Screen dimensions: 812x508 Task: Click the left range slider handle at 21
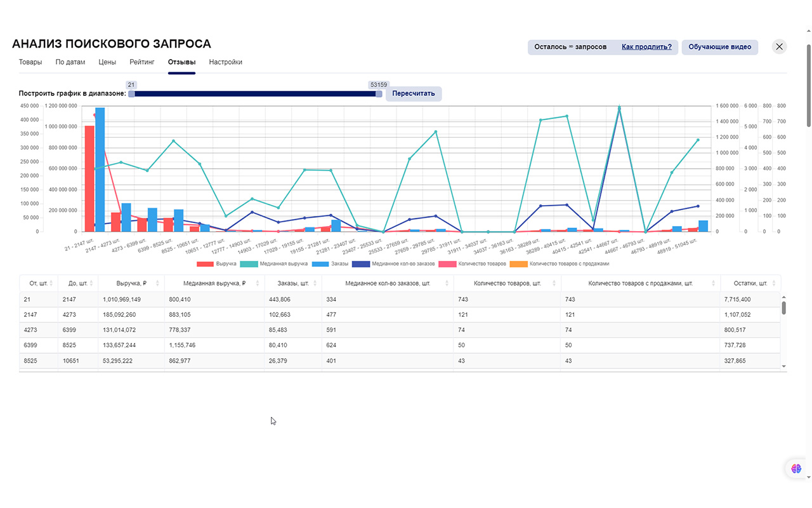click(x=131, y=93)
